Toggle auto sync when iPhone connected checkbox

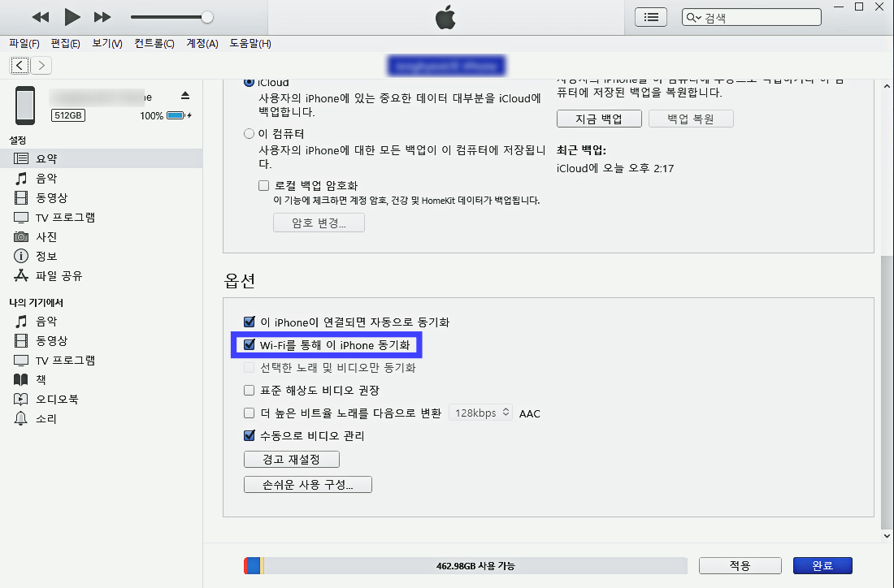(250, 322)
